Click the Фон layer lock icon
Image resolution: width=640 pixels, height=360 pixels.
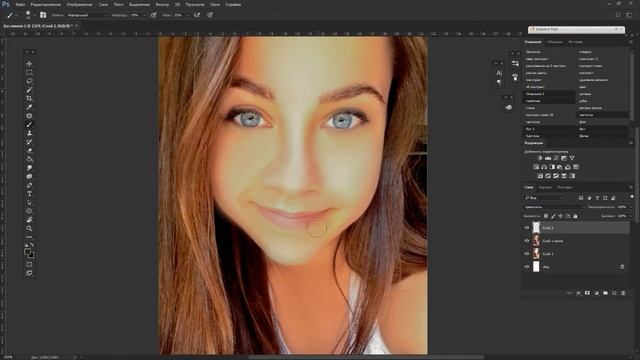622,267
